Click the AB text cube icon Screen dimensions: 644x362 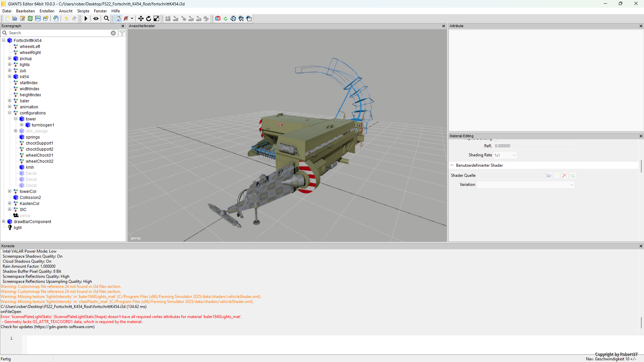point(218,18)
